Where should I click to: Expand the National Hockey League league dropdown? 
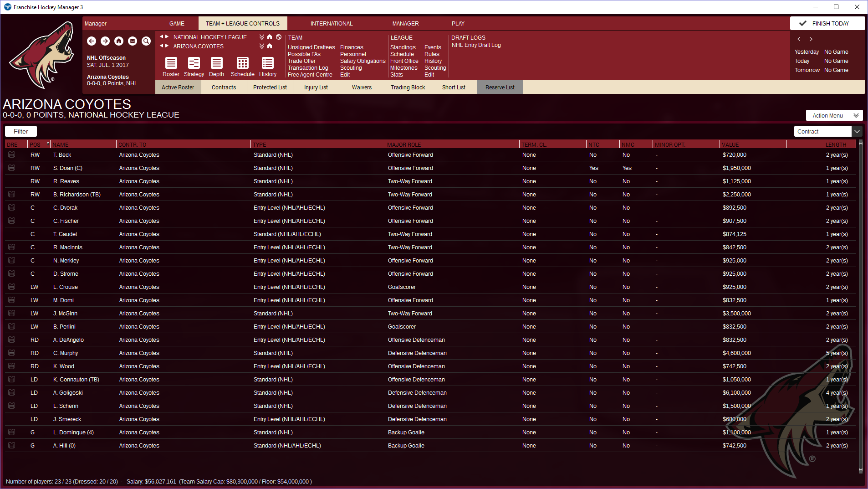pyautogui.click(x=262, y=37)
